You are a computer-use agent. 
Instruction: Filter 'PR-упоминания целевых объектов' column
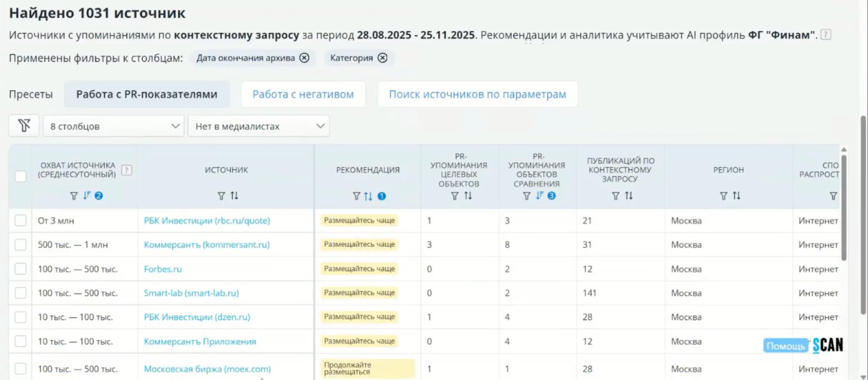coord(455,196)
